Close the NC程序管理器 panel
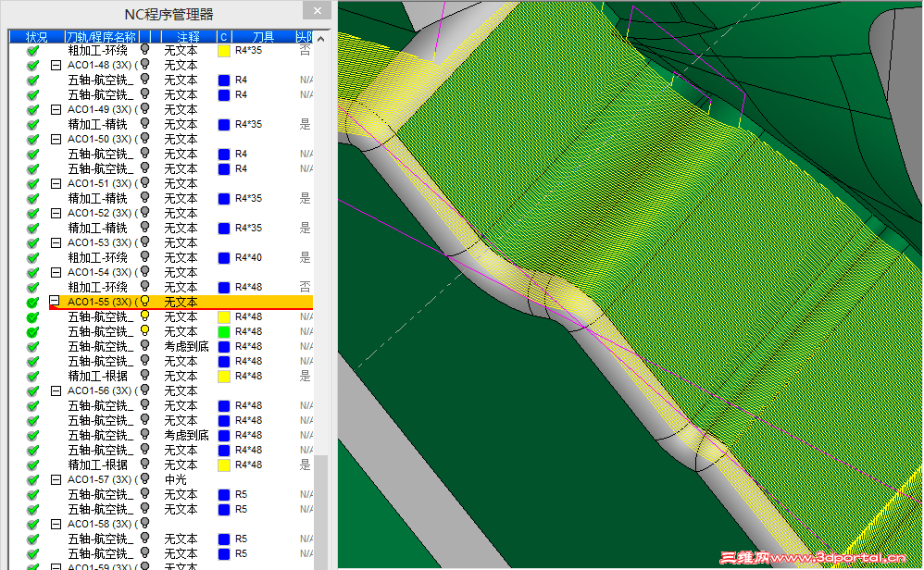The image size is (924, 570). 318,10
